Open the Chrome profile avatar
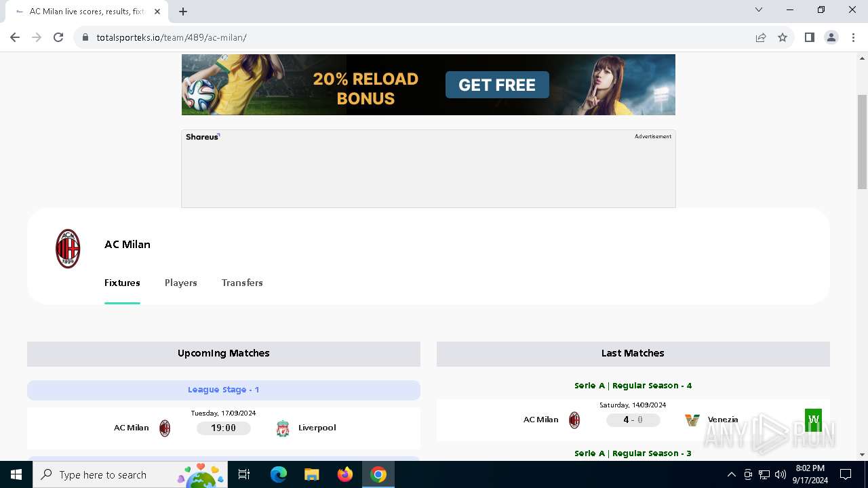868x488 pixels. pos(831,37)
